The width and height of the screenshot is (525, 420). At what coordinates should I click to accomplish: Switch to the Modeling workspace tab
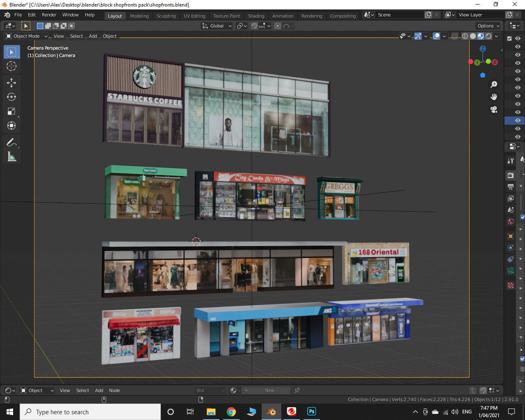(139, 16)
